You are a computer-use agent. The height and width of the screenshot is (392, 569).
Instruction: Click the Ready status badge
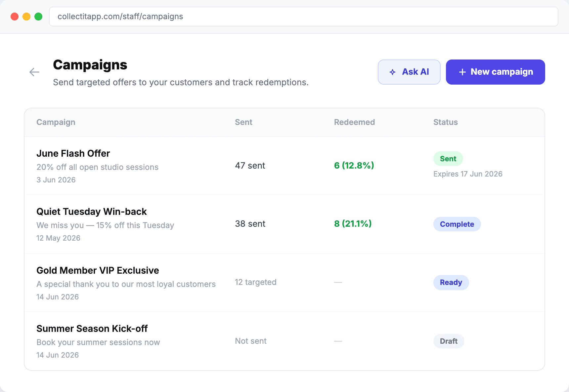click(451, 283)
